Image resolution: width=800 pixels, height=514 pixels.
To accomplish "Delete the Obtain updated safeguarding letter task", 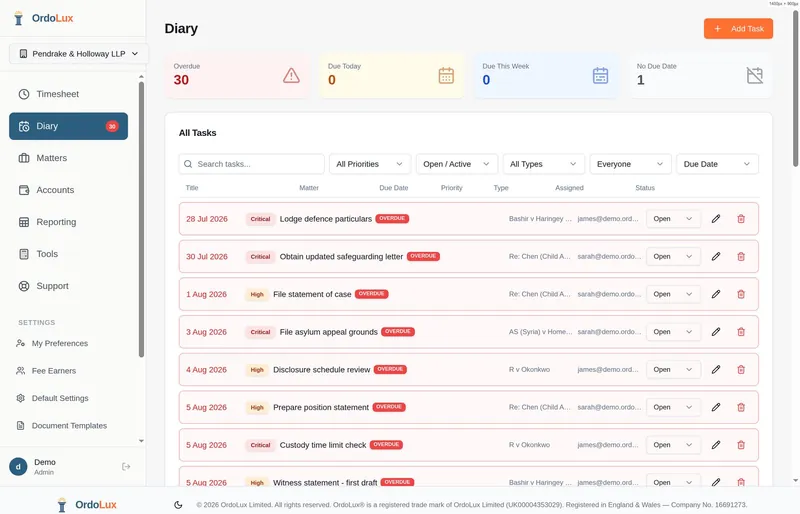I will [741, 256].
